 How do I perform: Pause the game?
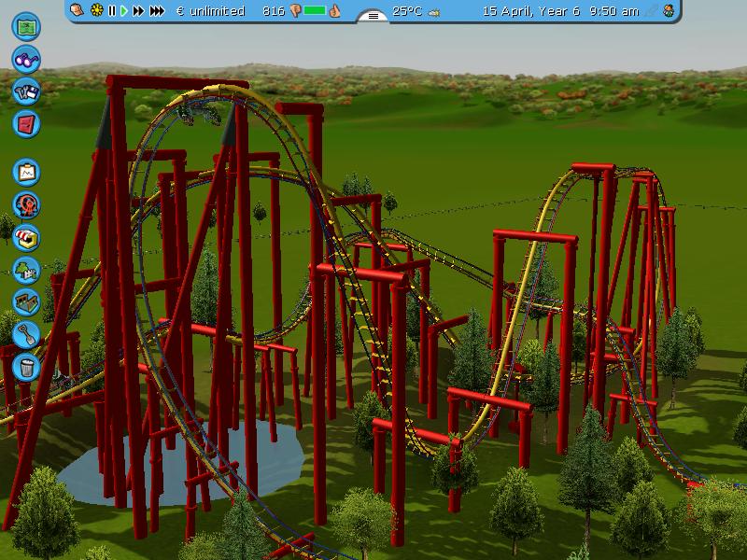[112, 10]
